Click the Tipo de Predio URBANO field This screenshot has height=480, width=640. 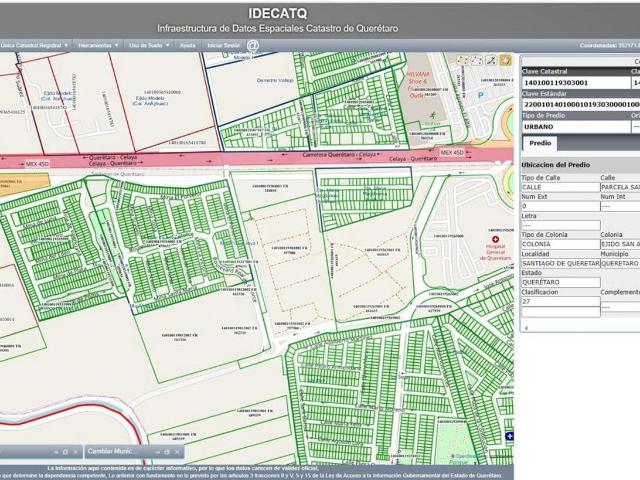pos(576,127)
